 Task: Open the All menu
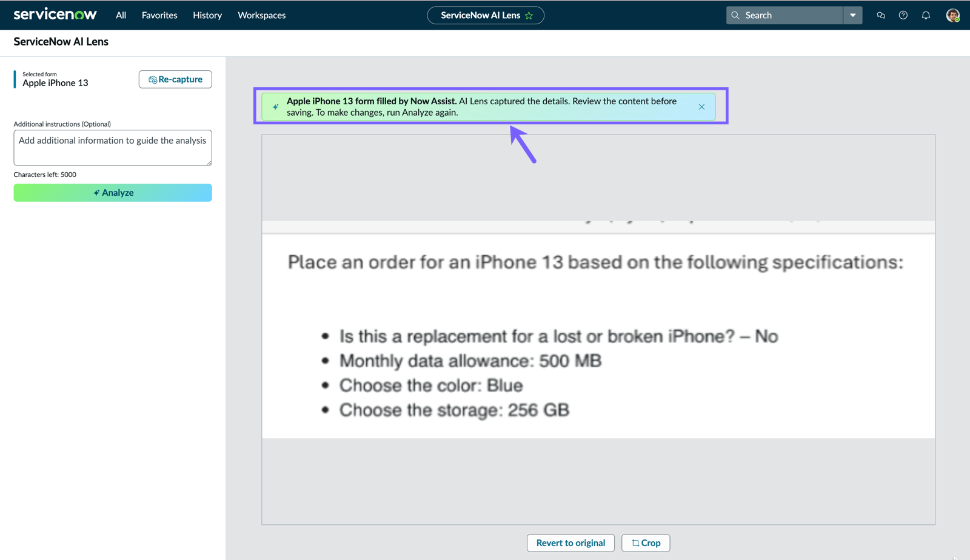121,15
